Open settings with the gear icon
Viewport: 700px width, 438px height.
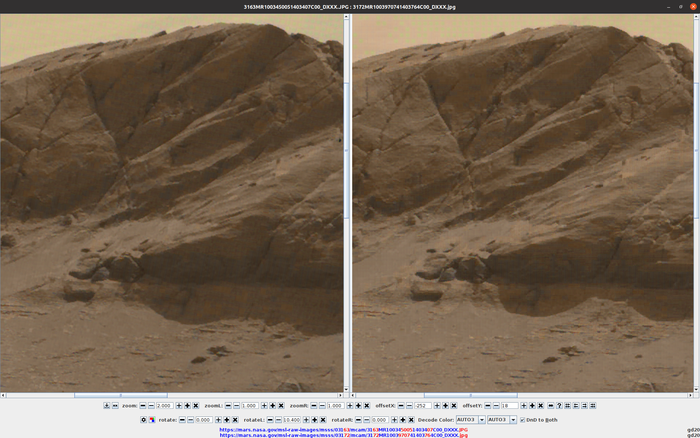(143, 420)
